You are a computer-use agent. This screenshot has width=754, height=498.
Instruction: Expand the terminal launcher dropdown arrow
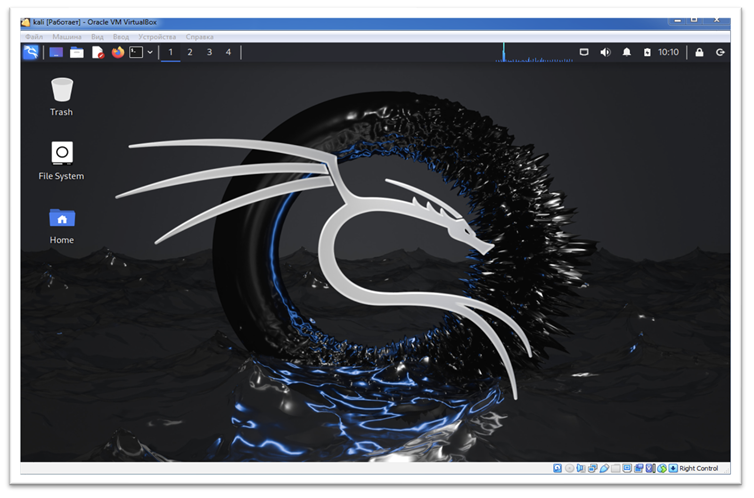click(x=150, y=52)
